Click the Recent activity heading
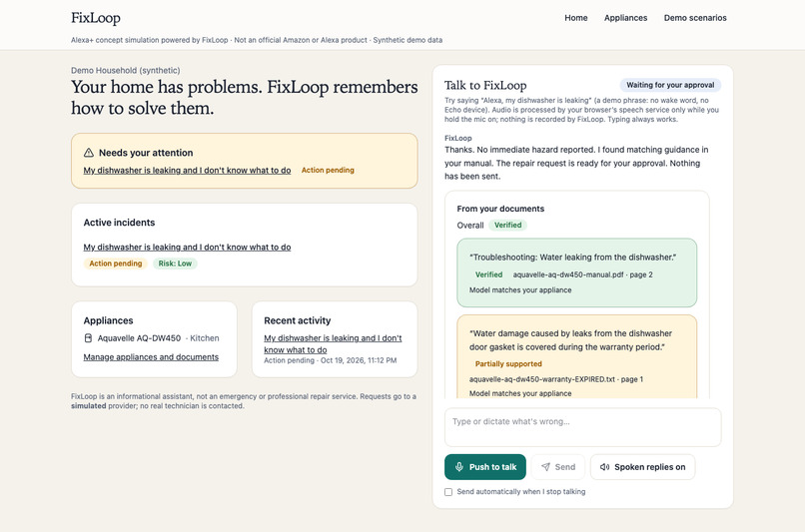This screenshot has width=805, height=532. [x=298, y=320]
